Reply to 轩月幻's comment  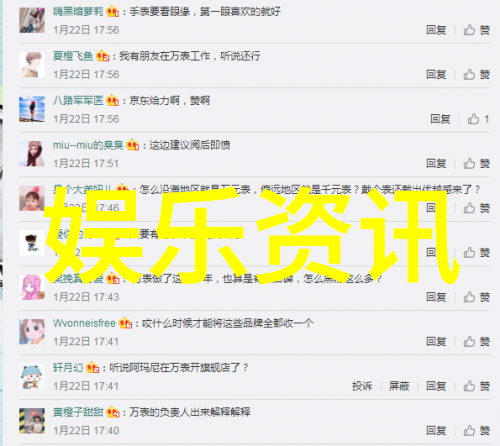pyautogui.click(x=436, y=386)
